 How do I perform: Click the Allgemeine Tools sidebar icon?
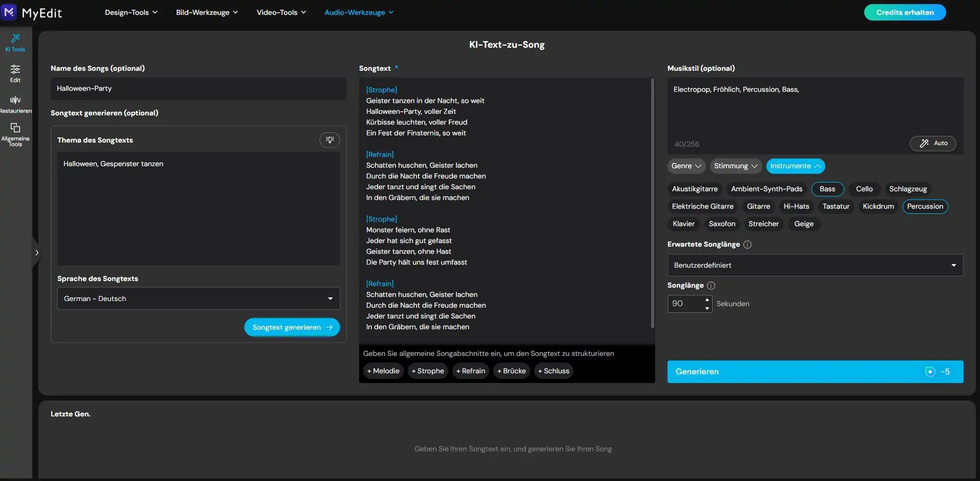(x=15, y=134)
